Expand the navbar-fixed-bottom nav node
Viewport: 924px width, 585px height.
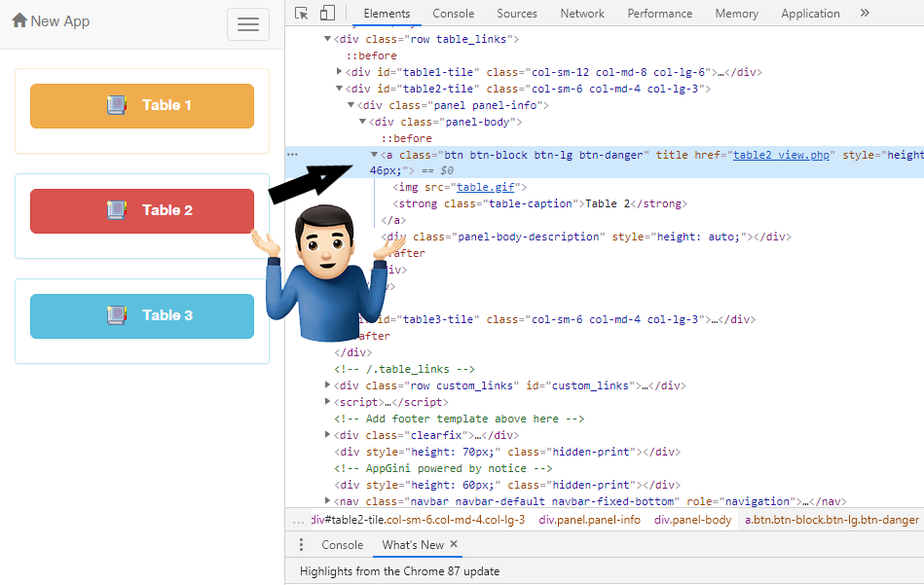click(x=327, y=500)
